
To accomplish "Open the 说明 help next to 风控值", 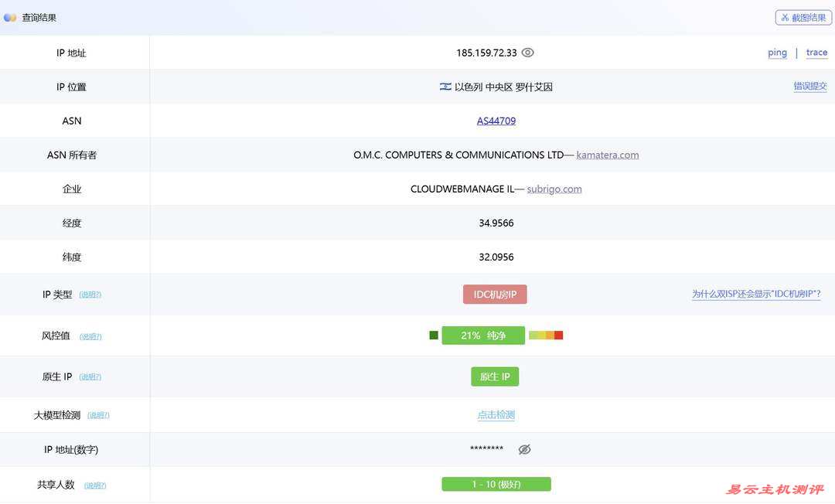I will click(90, 336).
